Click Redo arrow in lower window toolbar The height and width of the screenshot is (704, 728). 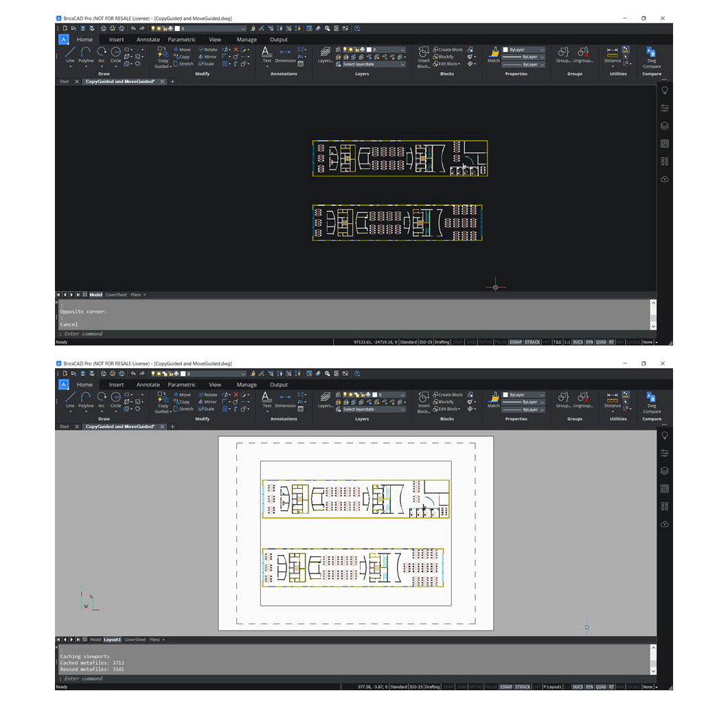point(142,374)
